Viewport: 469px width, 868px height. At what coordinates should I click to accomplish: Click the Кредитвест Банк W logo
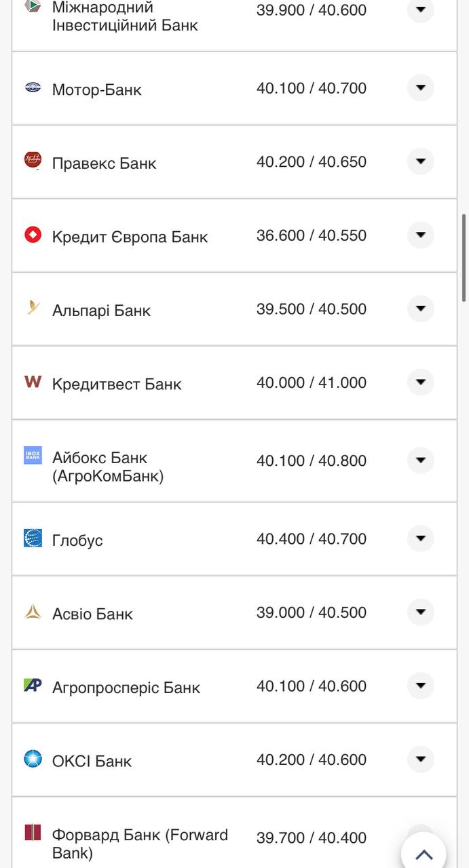coord(33,382)
